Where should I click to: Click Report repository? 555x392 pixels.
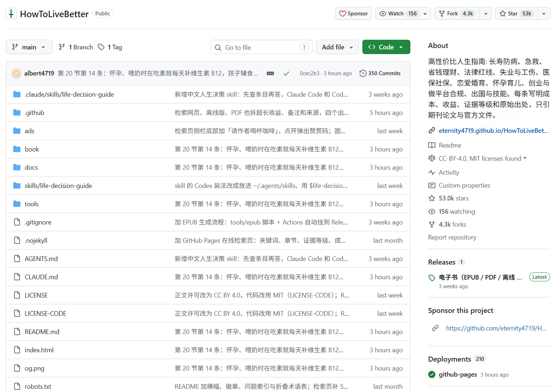pyautogui.click(x=452, y=237)
